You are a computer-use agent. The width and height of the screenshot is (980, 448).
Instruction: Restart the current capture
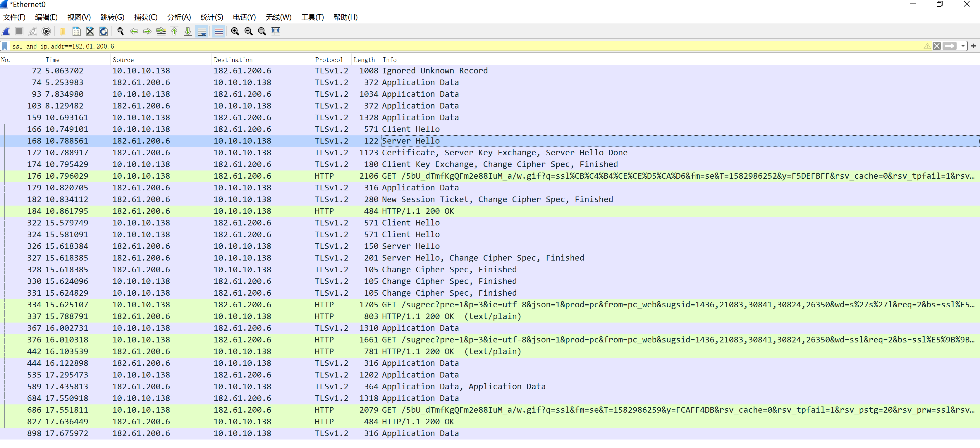33,31
